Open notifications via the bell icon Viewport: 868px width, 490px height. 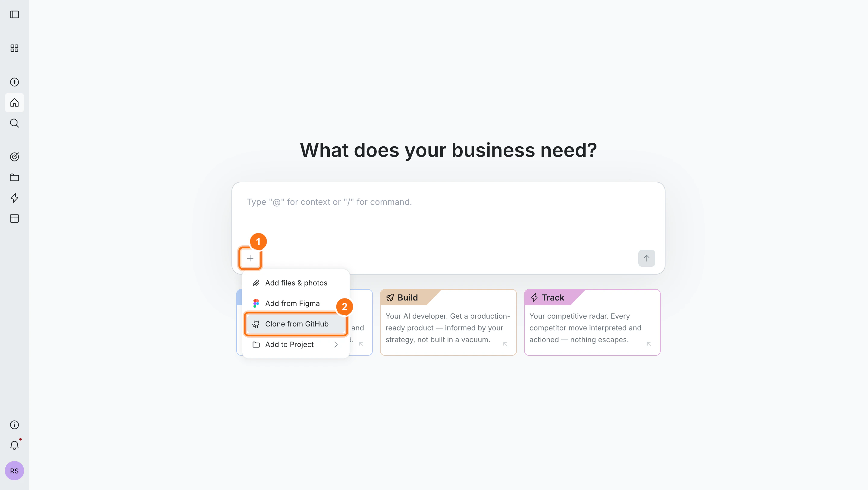click(14, 445)
